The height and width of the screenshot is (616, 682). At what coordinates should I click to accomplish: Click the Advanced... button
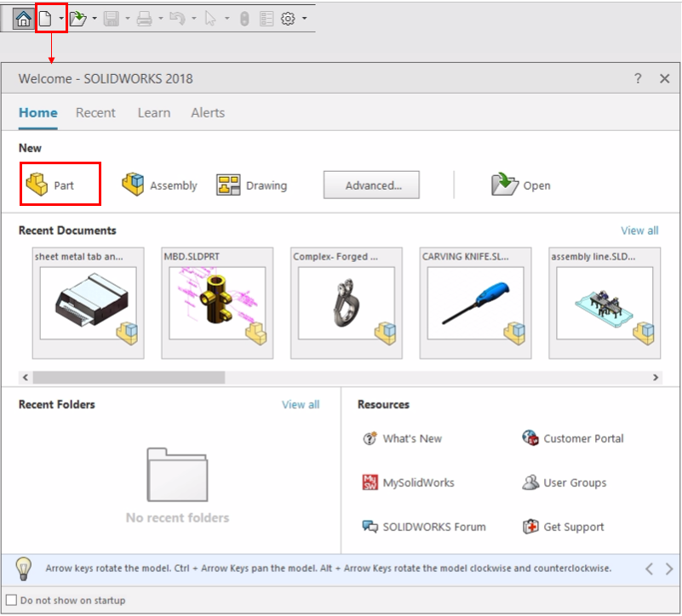371,185
